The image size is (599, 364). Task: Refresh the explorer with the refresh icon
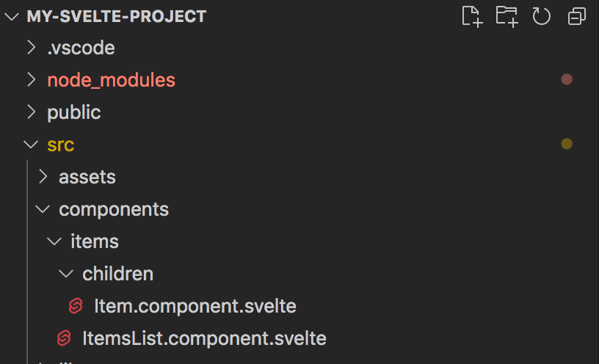541,16
